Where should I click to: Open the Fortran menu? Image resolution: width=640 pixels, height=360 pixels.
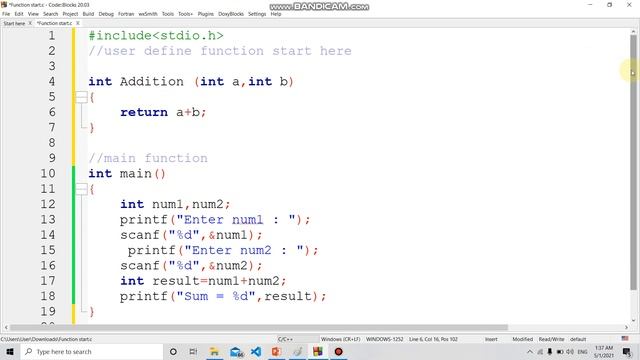126,14
